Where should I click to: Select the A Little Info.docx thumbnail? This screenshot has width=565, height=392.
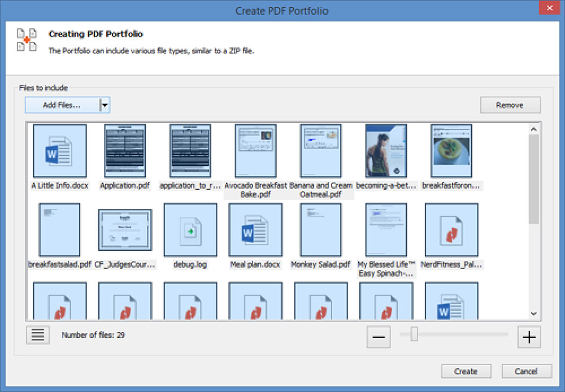pos(60,151)
